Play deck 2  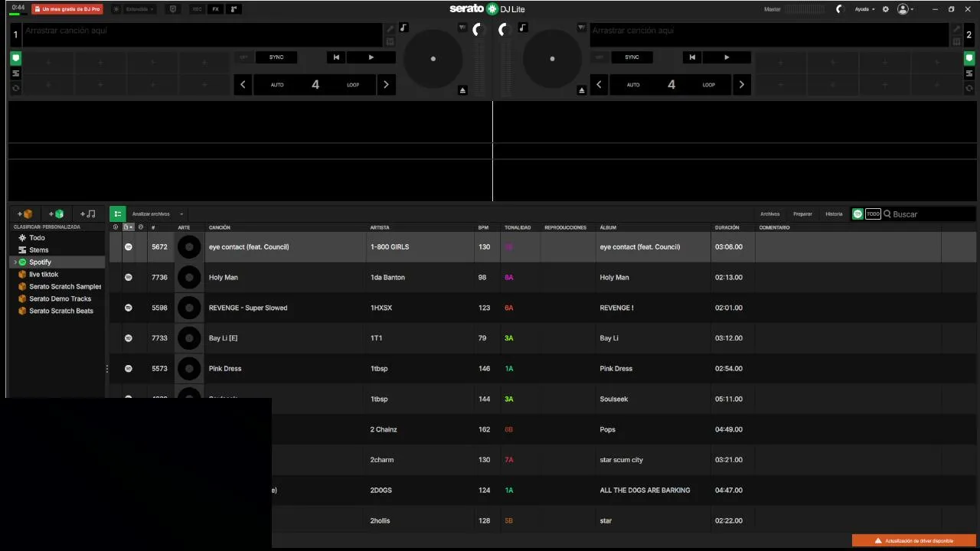tap(727, 57)
